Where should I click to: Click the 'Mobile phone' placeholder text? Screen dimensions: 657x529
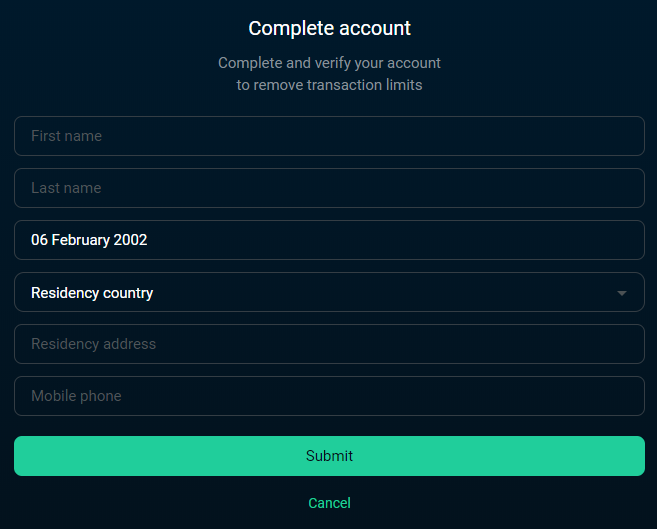point(76,396)
